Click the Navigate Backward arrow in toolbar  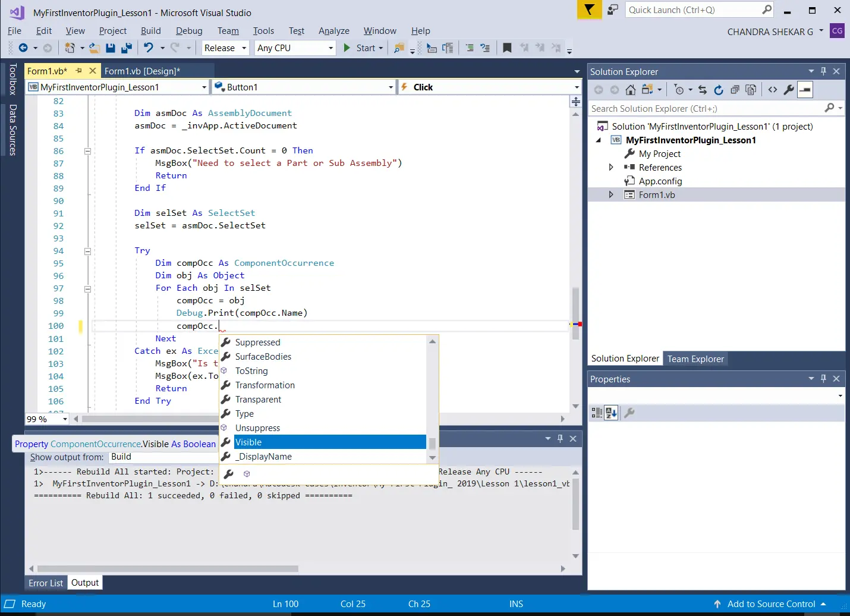(x=23, y=48)
